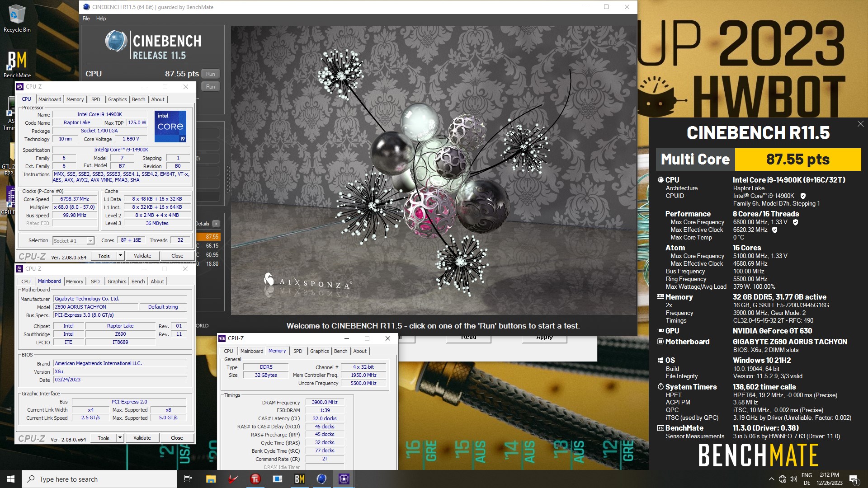Screen dimensions: 868x488
Task: Open SPD tab in CPU-Z Memory window
Action: 297,351
